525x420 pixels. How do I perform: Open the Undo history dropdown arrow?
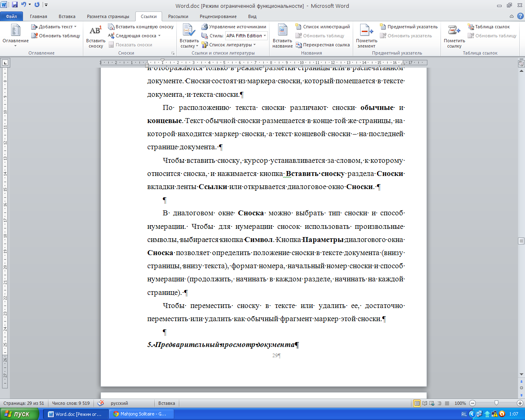pyautogui.click(x=30, y=5)
